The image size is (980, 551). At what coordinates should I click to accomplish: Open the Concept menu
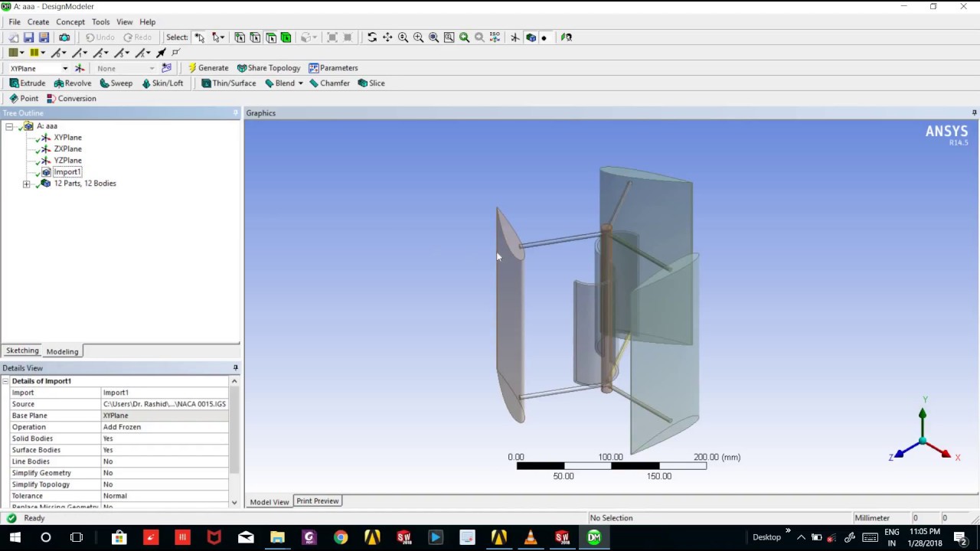click(x=70, y=21)
